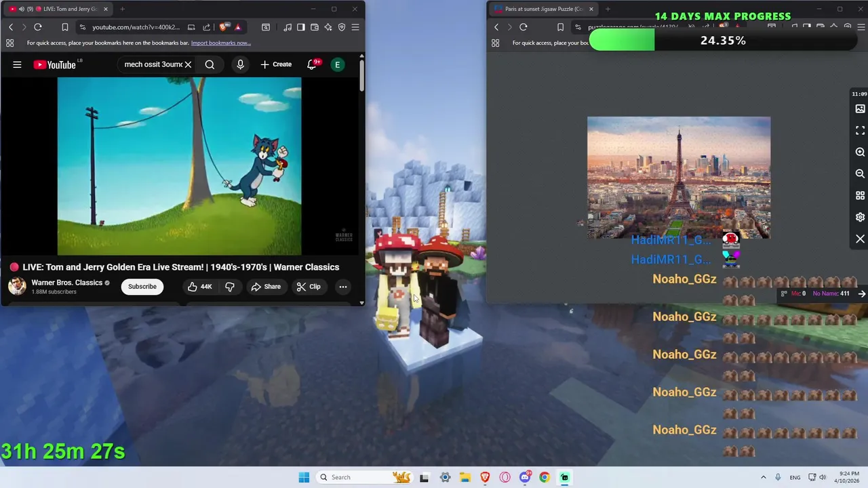868x488 pixels.
Task: Zoom in on the puzzle
Action: tap(860, 152)
